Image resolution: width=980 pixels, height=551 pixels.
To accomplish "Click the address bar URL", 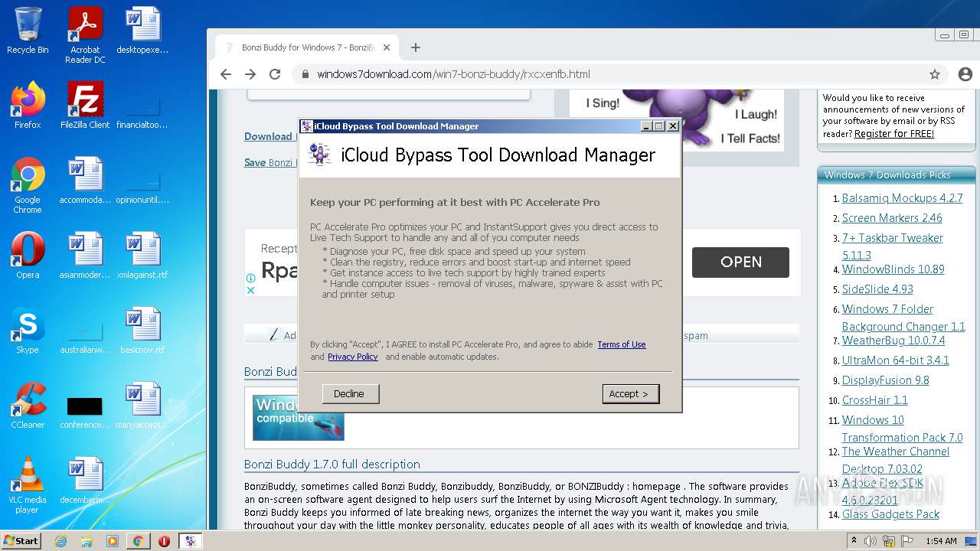I will coord(453,74).
